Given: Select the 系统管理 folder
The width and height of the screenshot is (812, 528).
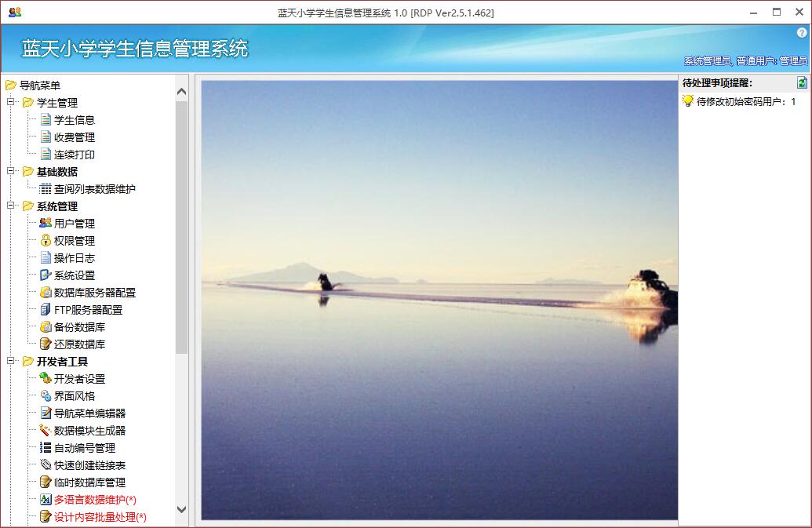Looking at the screenshot, I should pos(57,206).
